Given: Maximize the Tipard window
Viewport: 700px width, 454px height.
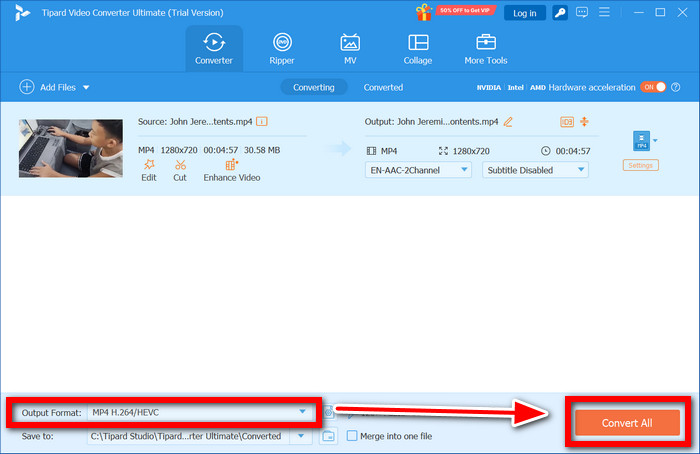Looking at the screenshot, I should tap(660, 12).
